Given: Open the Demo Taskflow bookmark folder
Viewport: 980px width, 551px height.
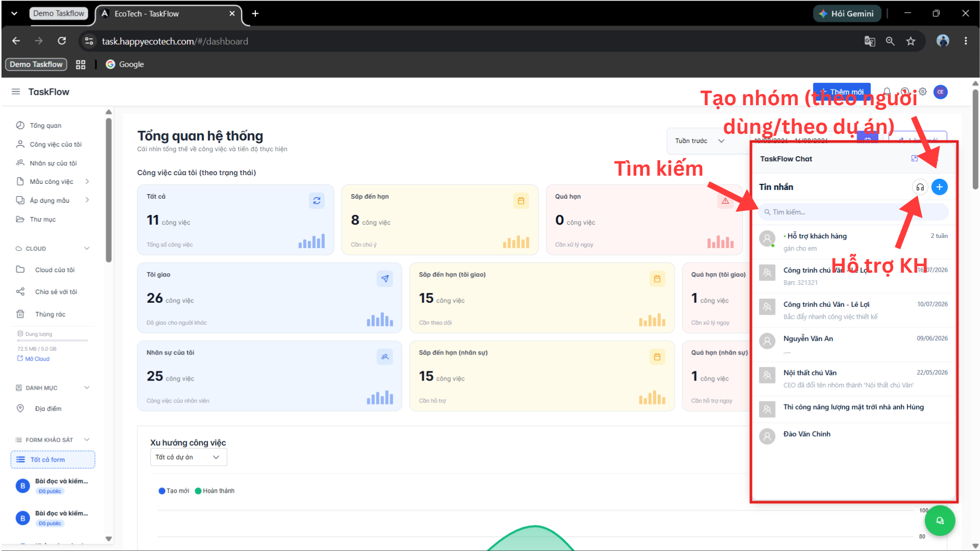Looking at the screenshot, I should (x=36, y=64).
